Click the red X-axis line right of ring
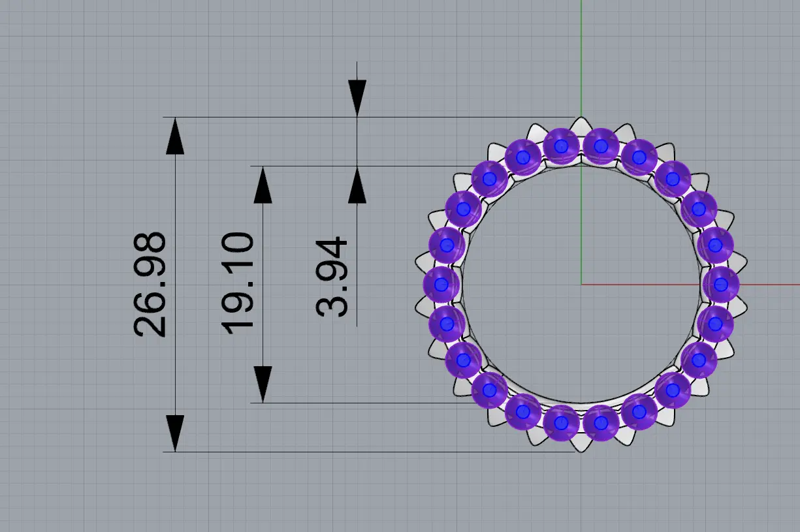The height and width of the screenshot is (532, 800). pyautogui.click(x=771, y=285)
